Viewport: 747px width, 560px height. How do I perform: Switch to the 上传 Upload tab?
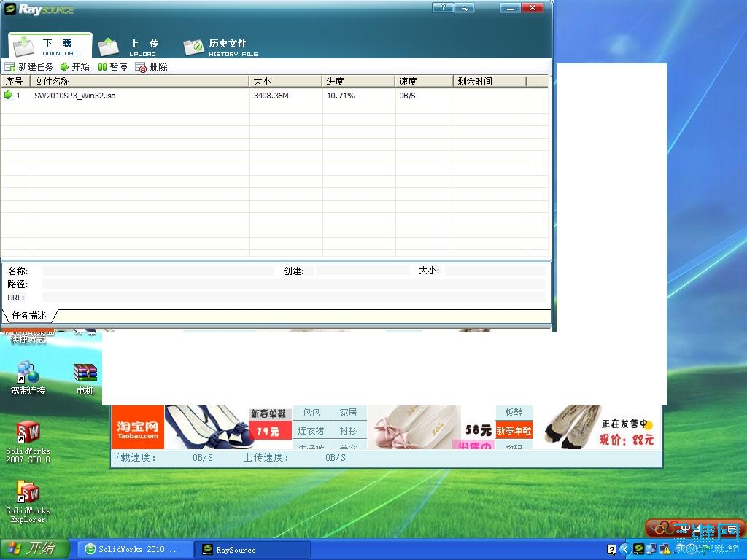128,47
